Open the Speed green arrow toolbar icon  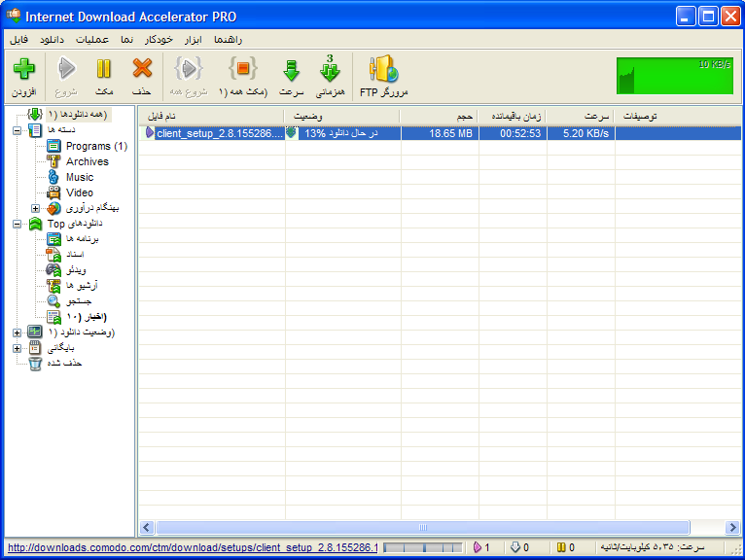(x=291, y=70)
